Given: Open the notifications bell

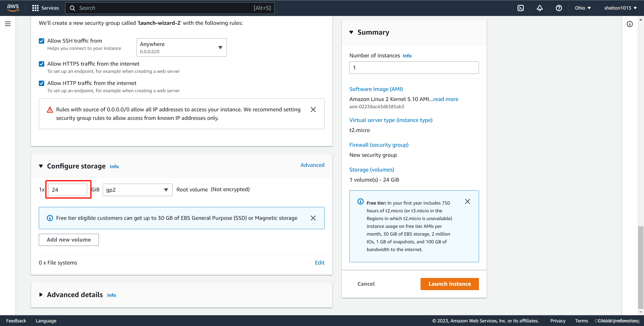Looking at the screenshot, I should click(x=540, y=8).
